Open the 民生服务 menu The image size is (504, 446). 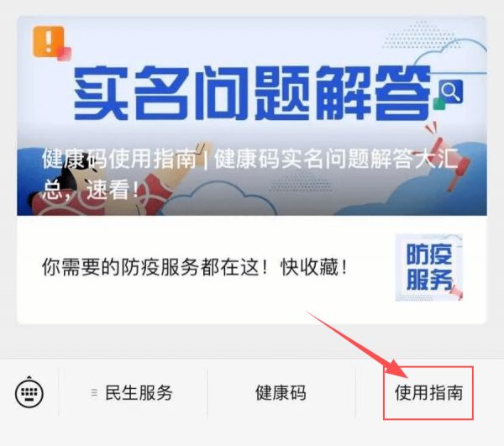click(x=133, y=392)
